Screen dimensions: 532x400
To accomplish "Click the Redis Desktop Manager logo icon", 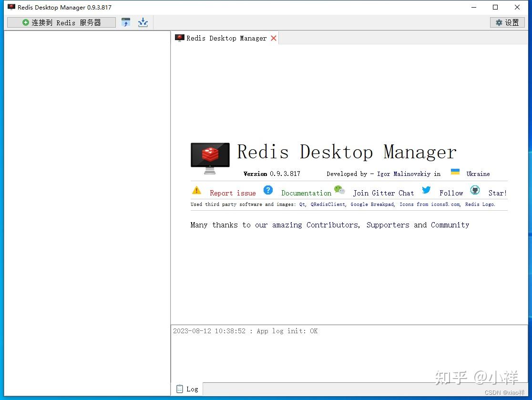I will pos(210,157).
